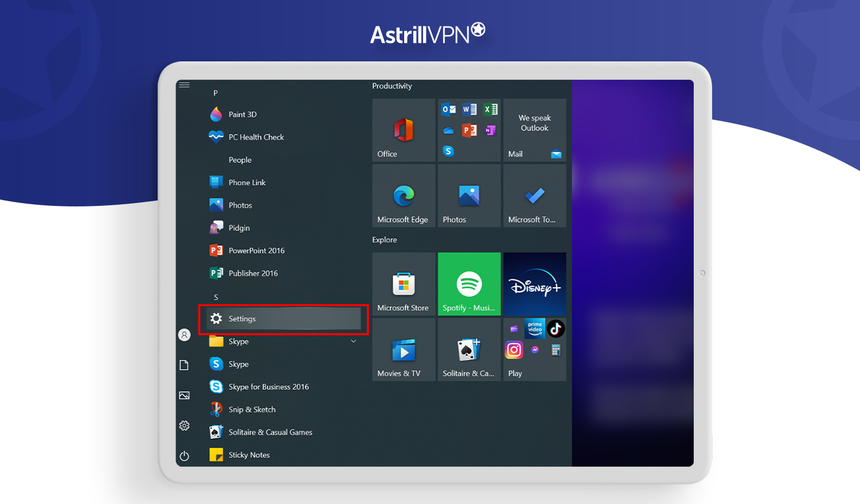
Task: Open Excel from the Office folder tile
Action: [x=490, y=109]
